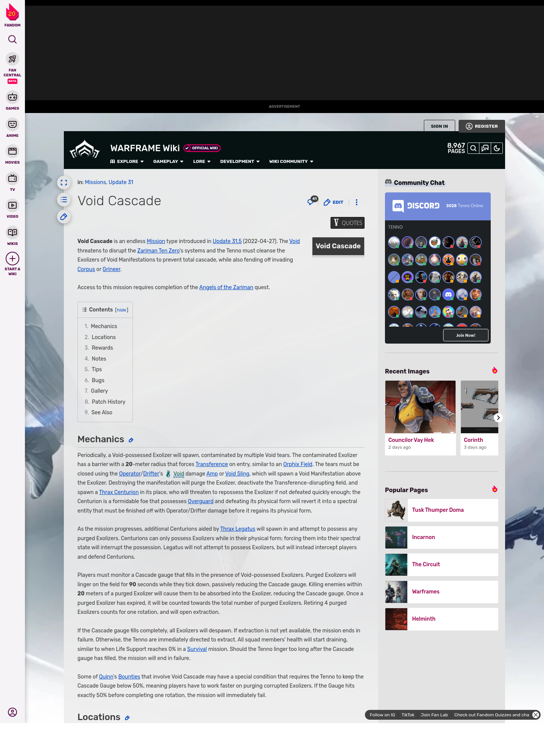
Task: Click the Warframe lotus logo
Action: click(85, 150)
